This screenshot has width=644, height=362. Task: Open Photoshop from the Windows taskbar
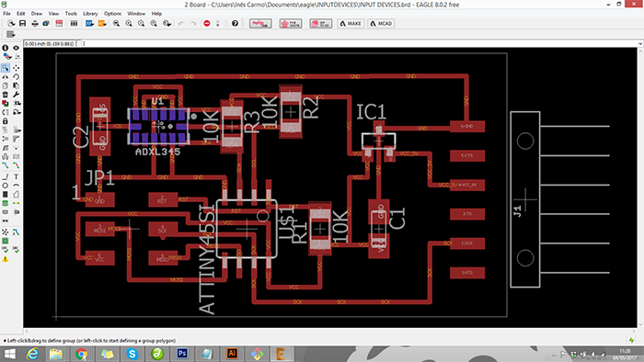pos(182,354)
